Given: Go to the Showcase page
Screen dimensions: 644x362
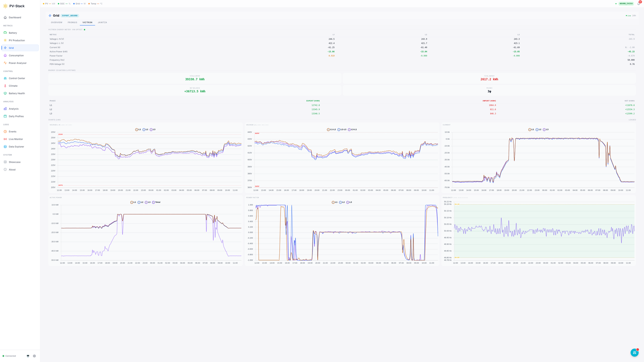Looking at the screenshot, I should coord(14,162).
